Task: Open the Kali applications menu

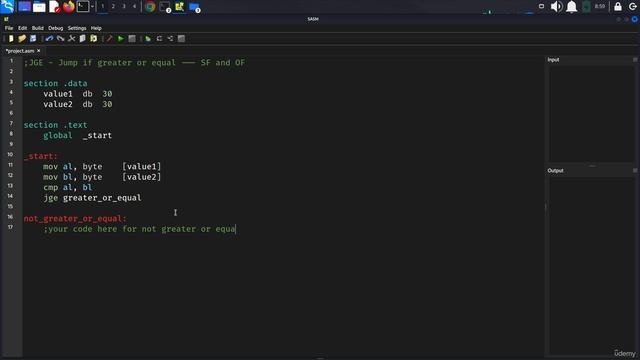Action: [x=7, y=7]
